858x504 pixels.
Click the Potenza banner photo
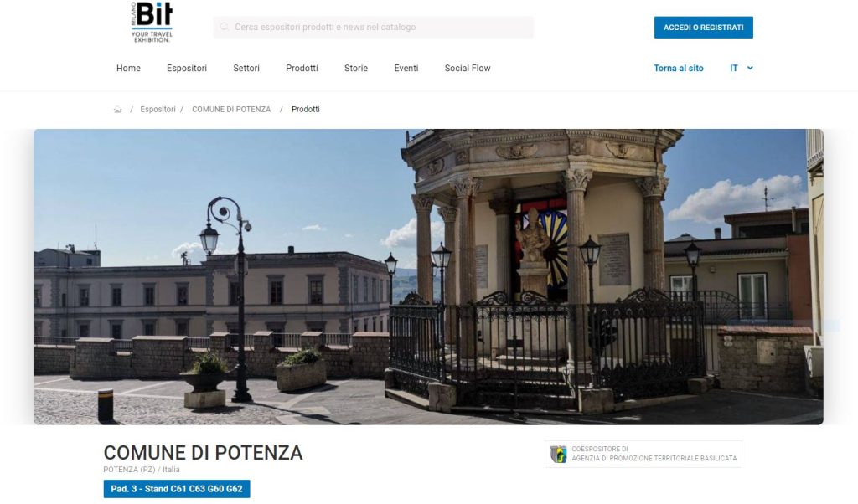click(428, 276)
